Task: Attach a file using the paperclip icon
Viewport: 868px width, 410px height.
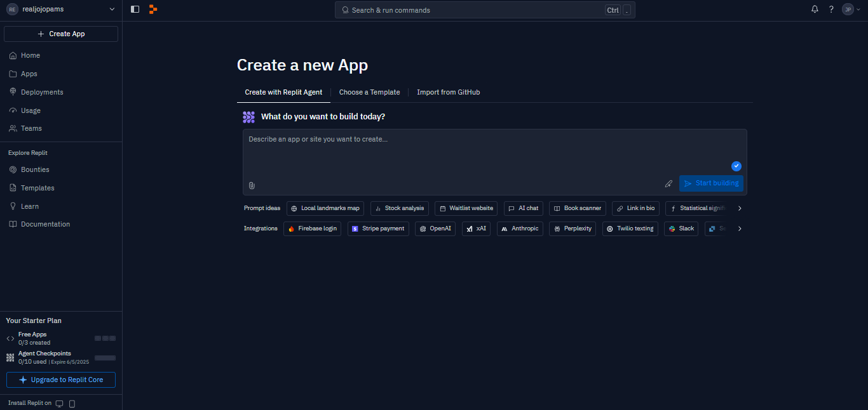Action: [252, 185]
